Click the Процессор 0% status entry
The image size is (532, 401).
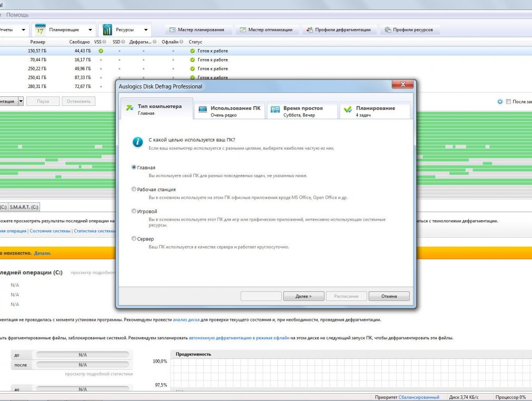[510, 397]
